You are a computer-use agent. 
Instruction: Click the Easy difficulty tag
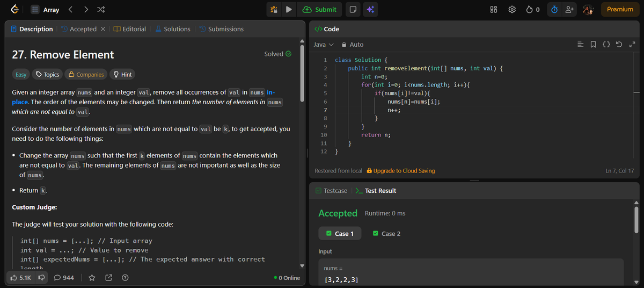(21, 75)
